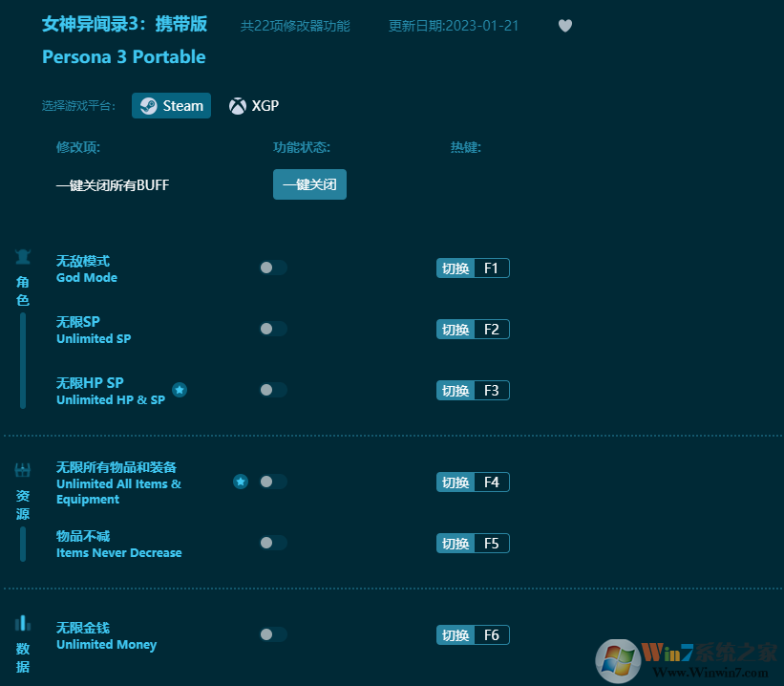This screenshot has height=686, width=784.
Task: Switch on Items Never Decrease
Action: tap(273, 543)
